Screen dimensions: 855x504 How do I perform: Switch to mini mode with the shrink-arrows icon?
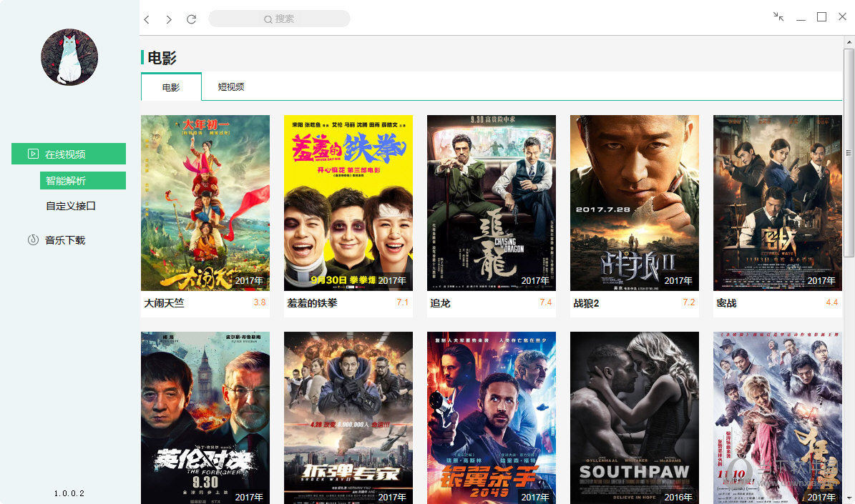pos(778,17)
